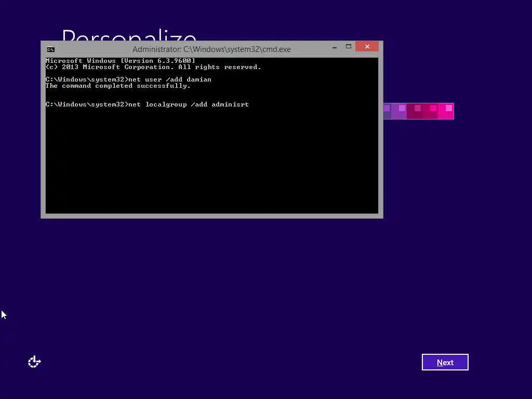The height and width of the screenshot is (399, 532).
Task: Pick the purple swatch next to crimson
Action: point(399,111)
